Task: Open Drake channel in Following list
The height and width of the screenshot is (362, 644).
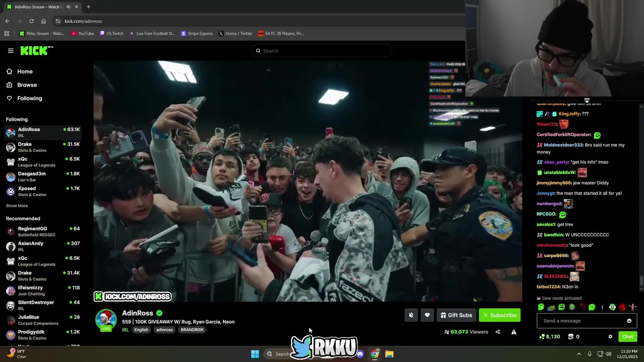Action: [x=43, y=147]
